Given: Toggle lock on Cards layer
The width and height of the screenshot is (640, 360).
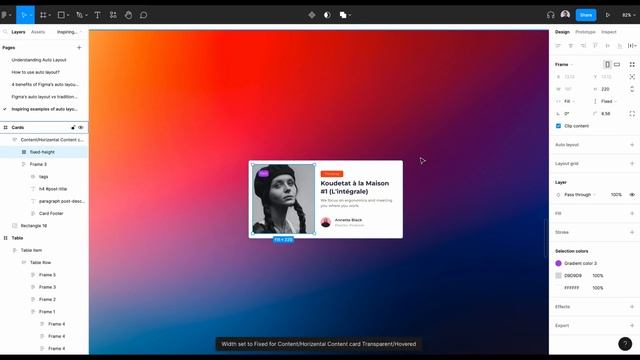Looking at the screenshot, I should [x=73, y=127].
